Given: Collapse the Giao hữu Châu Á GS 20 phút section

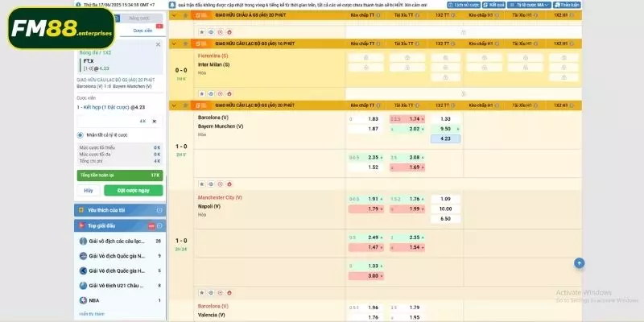Looking at the screenshot, I should point(174,15).
